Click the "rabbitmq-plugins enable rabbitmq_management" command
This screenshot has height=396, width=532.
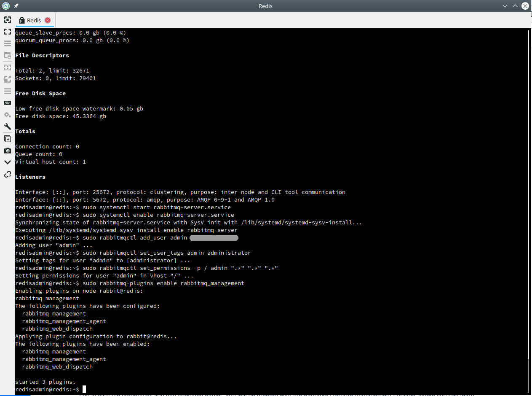[163, 283]
